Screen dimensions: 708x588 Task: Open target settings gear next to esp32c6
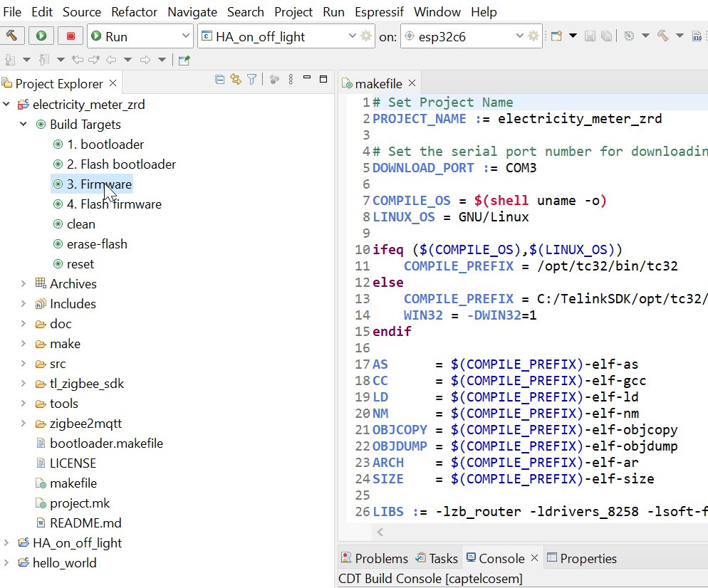coord(533,36)
